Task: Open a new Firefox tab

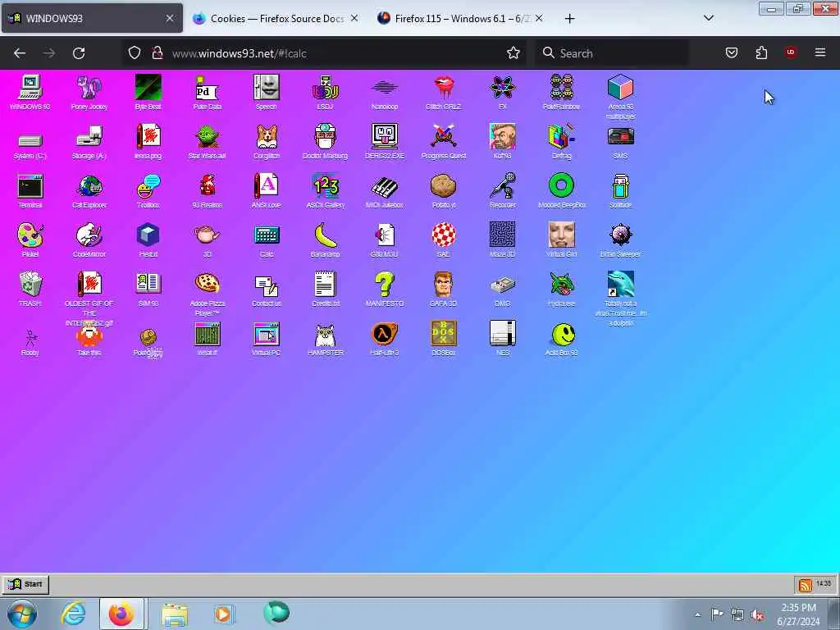Action: click(x=569, y=19)
